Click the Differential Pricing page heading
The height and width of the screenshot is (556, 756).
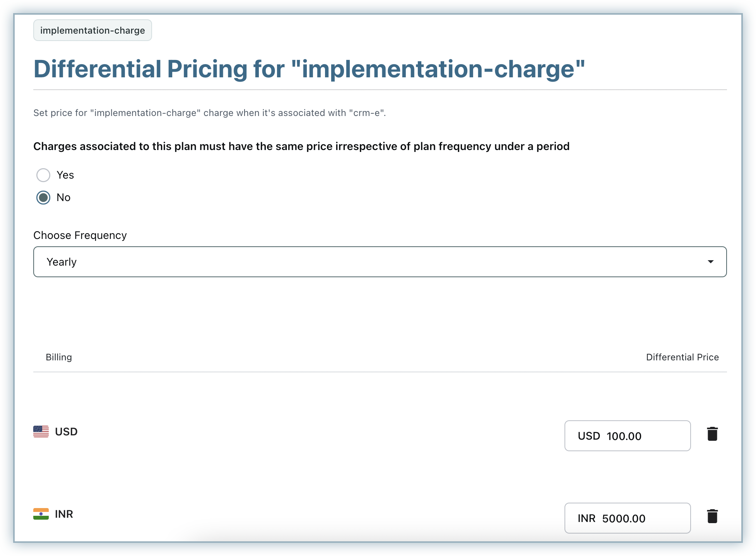309,69
